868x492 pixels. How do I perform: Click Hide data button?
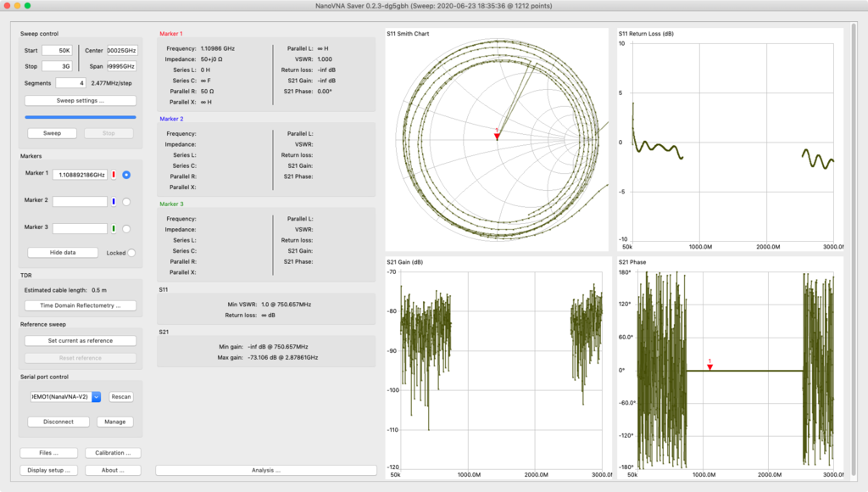pos(63,253)
